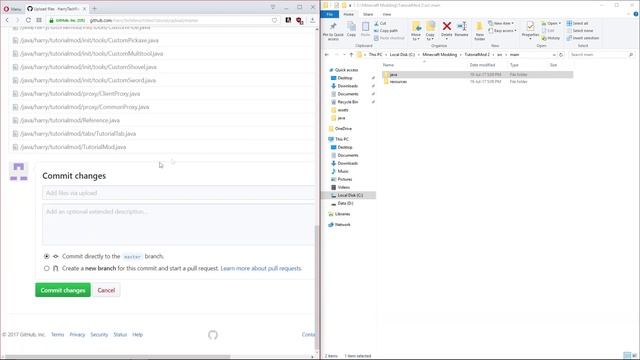
Task: Open a new browser tab with plus
Action: tap(94, 8)
